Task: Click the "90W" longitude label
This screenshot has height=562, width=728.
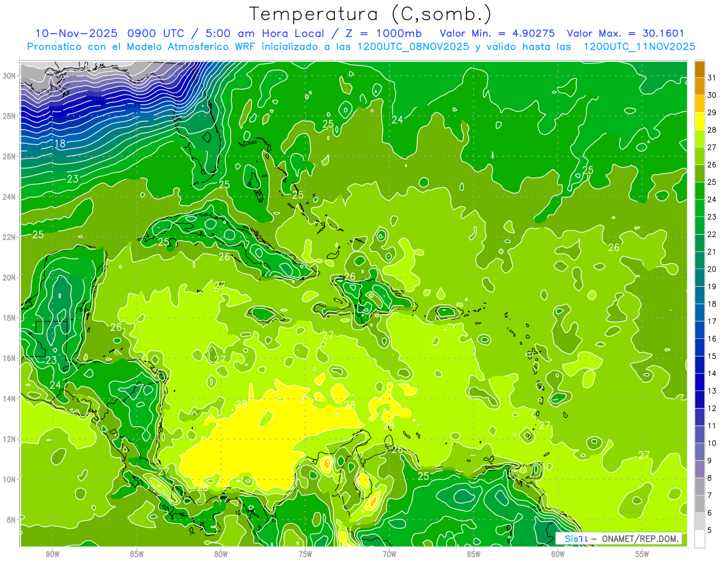Action: click(x=53, y=554)
